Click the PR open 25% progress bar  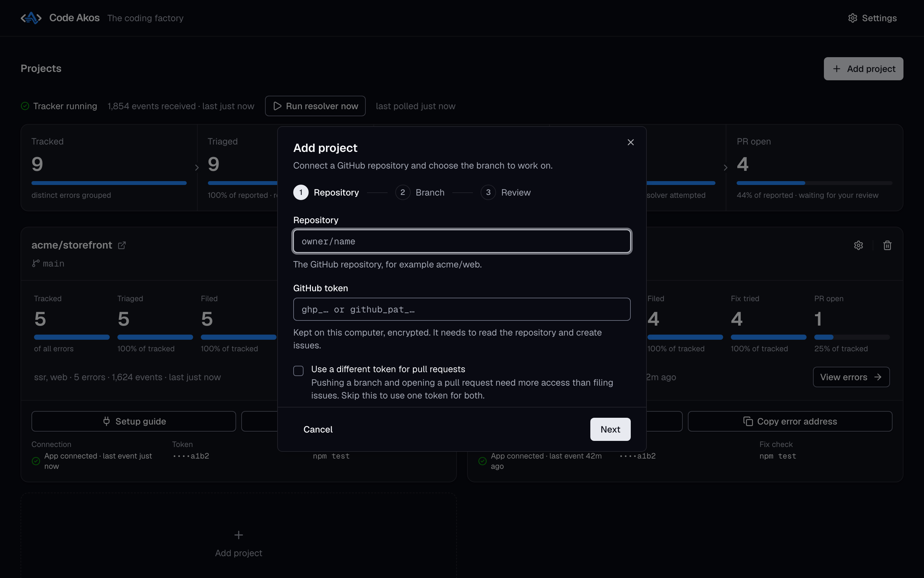click(x=852, y=337)
